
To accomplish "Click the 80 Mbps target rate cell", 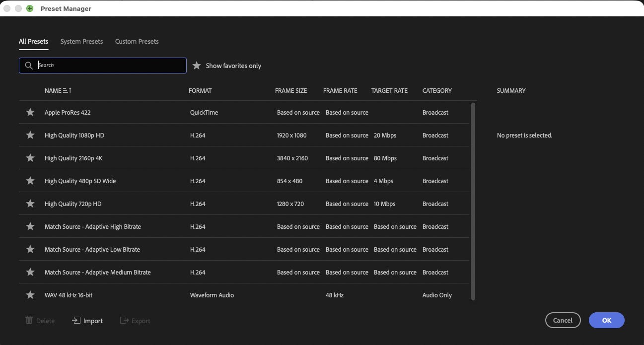I will (x=385, y=158).
